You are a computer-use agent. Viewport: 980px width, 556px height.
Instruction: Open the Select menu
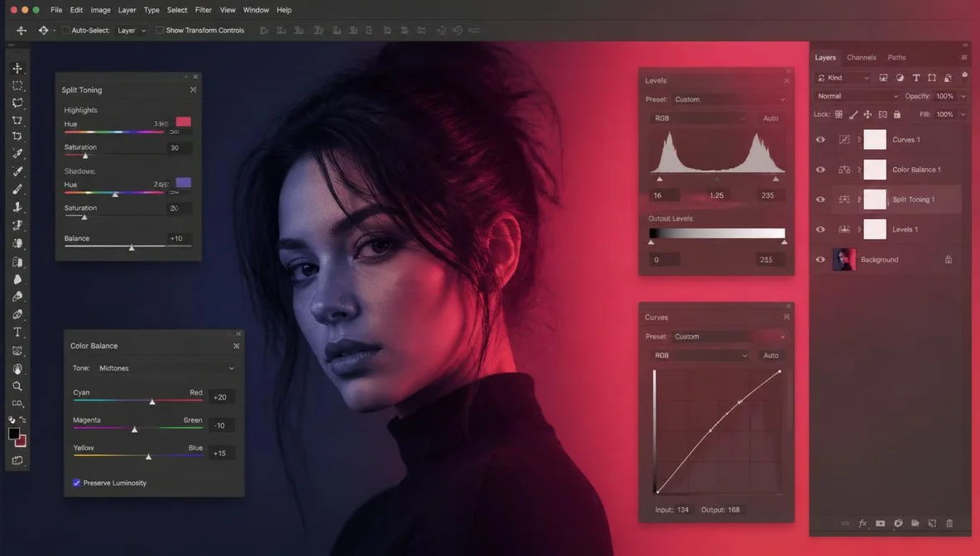coord(177,10)
